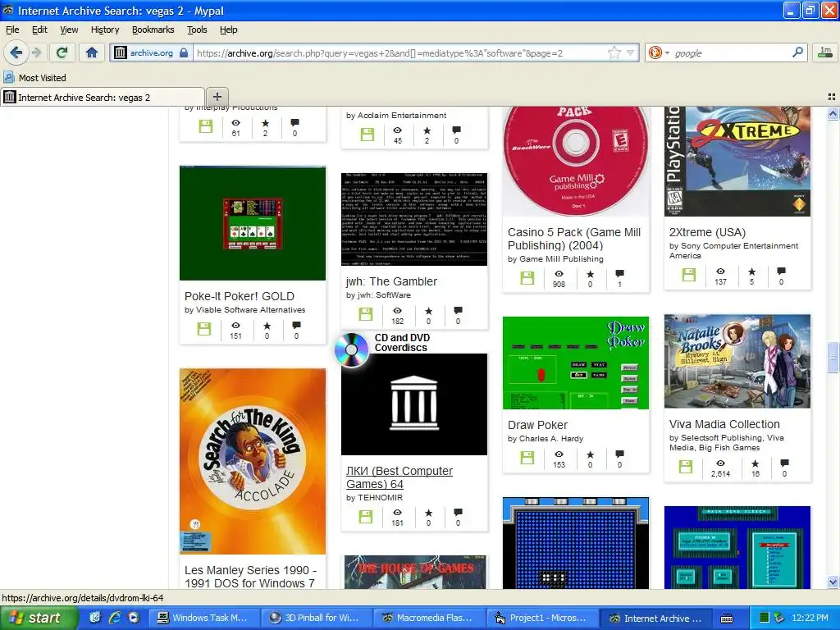Reload the current page

(x=62, y=52)
